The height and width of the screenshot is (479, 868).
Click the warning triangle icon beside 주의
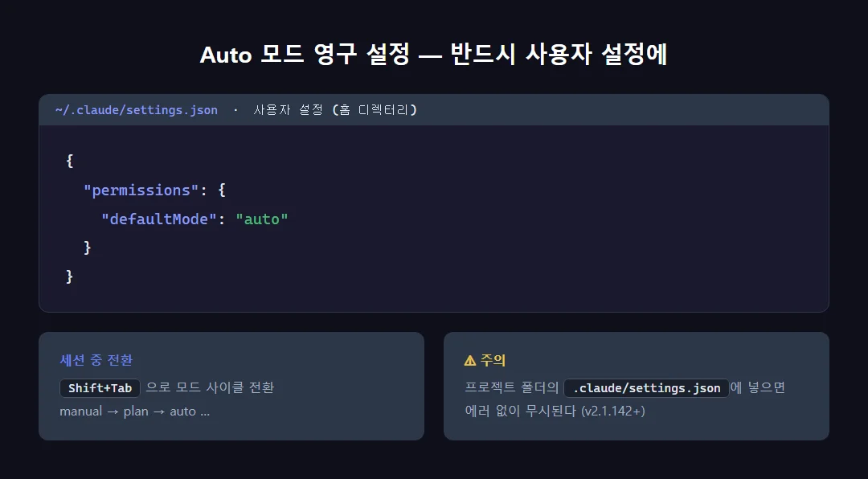[x=470, y=361]
